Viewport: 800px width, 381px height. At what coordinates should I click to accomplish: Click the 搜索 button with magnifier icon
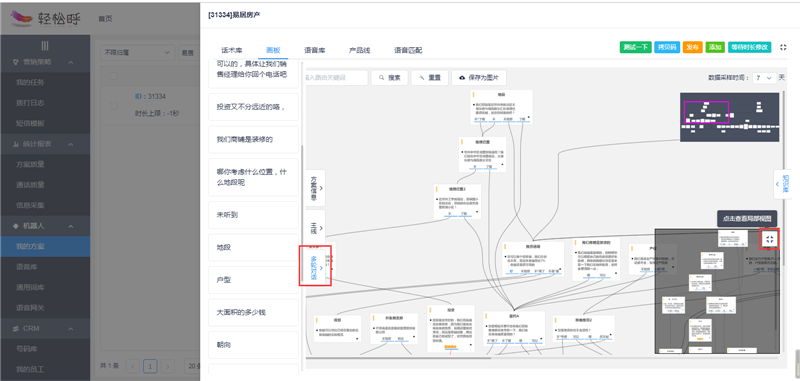389,78
